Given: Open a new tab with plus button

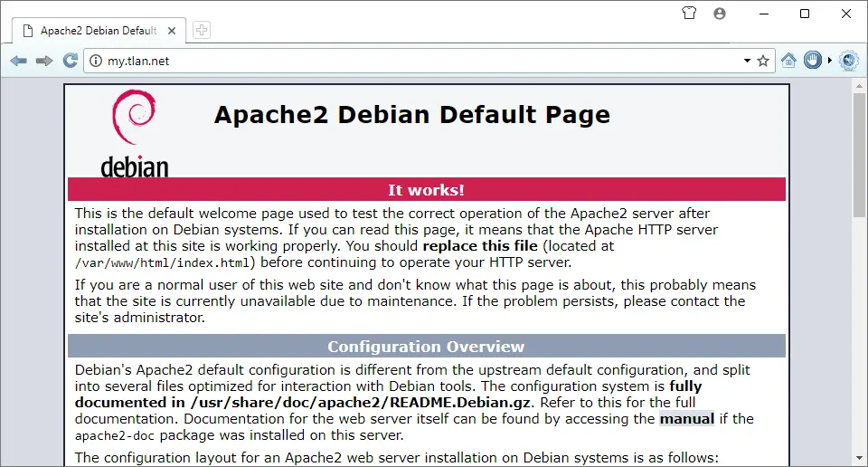Looking at the screenshot, I should click(202, 31).
